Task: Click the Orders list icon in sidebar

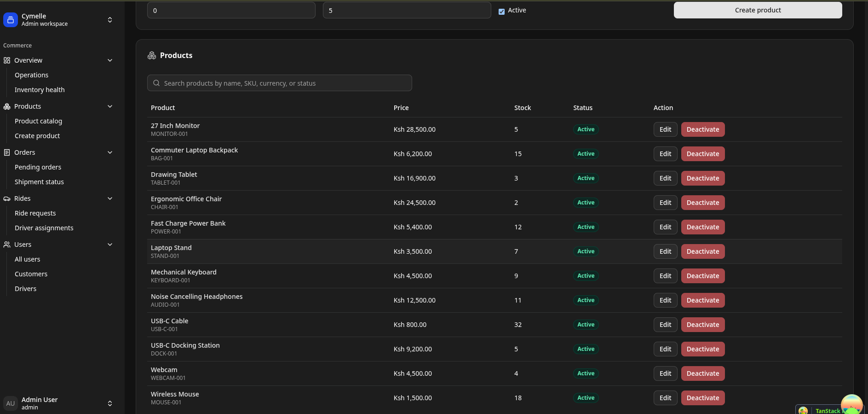Action: point(7,152)
